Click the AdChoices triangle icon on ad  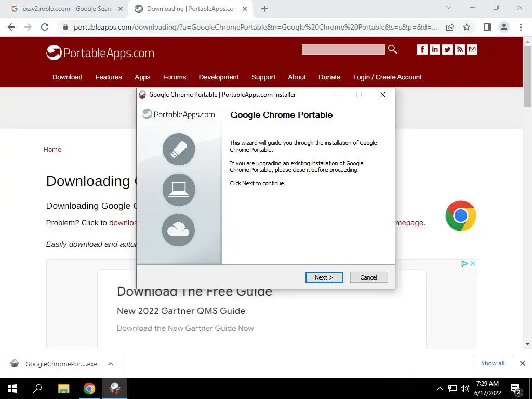[x=464, y=263]
